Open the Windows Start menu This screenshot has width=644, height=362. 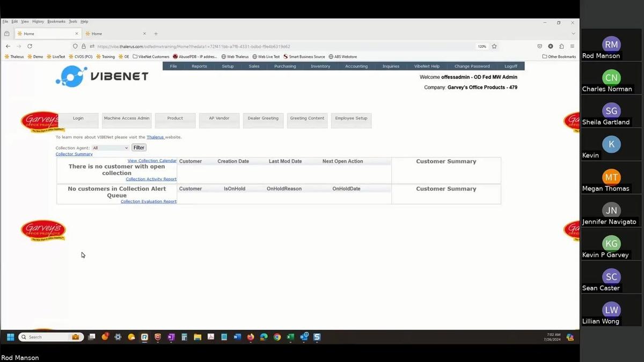point(10,337)
